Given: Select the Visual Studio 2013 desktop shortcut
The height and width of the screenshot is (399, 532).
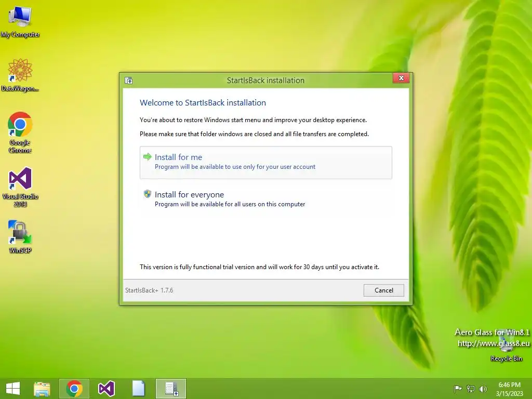Looking at the screenshot, I should click(x=20, y=187).
